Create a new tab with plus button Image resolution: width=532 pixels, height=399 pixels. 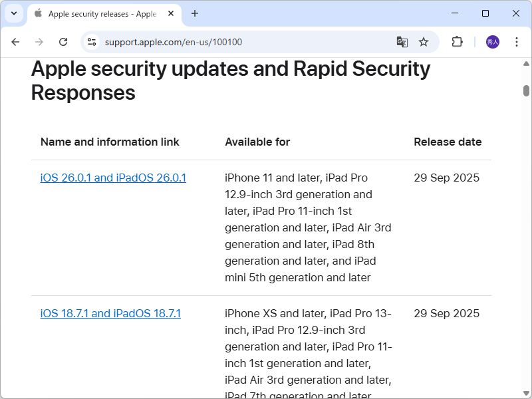193,13
